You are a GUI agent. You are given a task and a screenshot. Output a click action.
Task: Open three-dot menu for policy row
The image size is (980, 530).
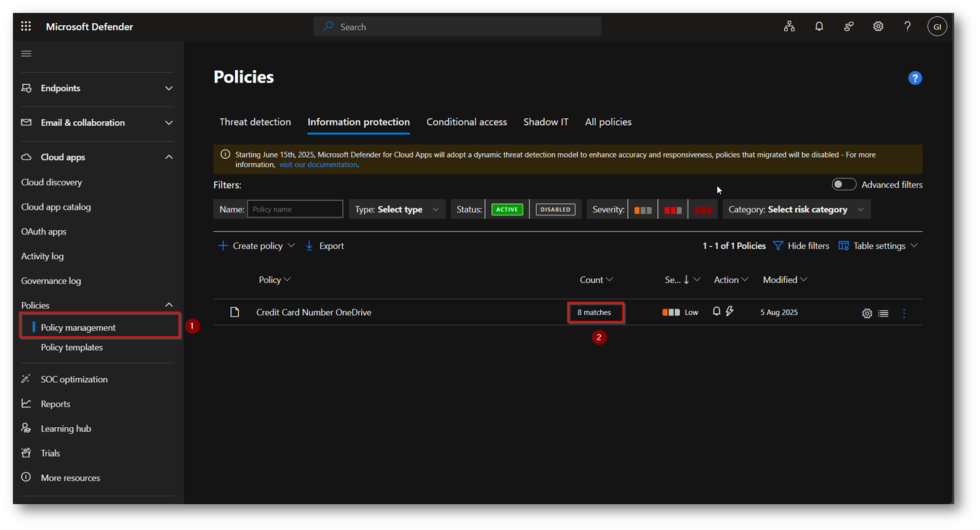[x=904, y=313]
